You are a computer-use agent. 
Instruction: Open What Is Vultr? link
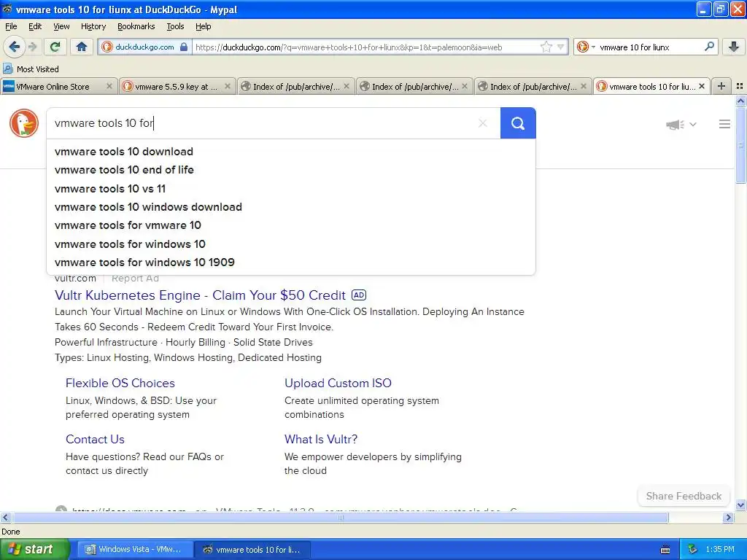click(x=321, y=439)
